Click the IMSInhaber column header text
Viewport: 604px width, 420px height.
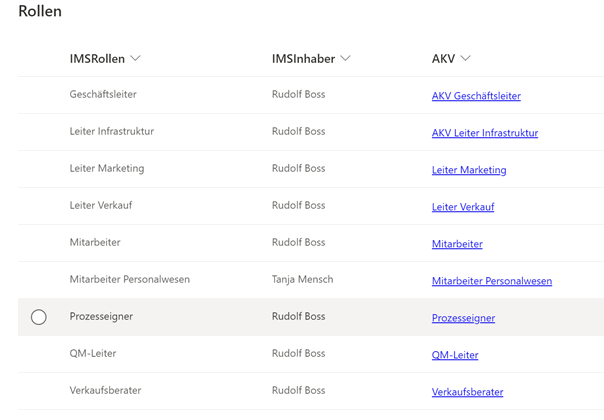[x=303, y=59]
